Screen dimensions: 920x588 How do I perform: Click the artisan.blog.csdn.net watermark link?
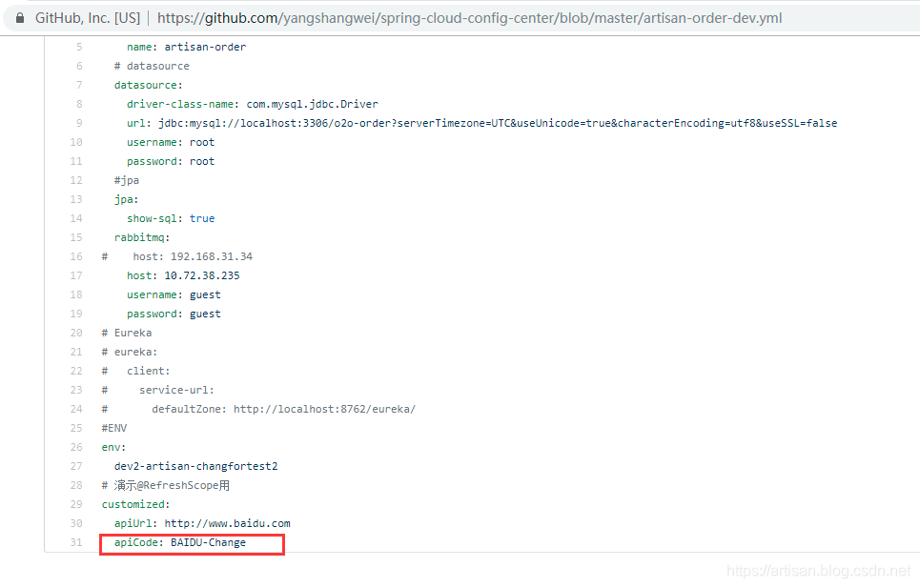click(x=818, y=571)
